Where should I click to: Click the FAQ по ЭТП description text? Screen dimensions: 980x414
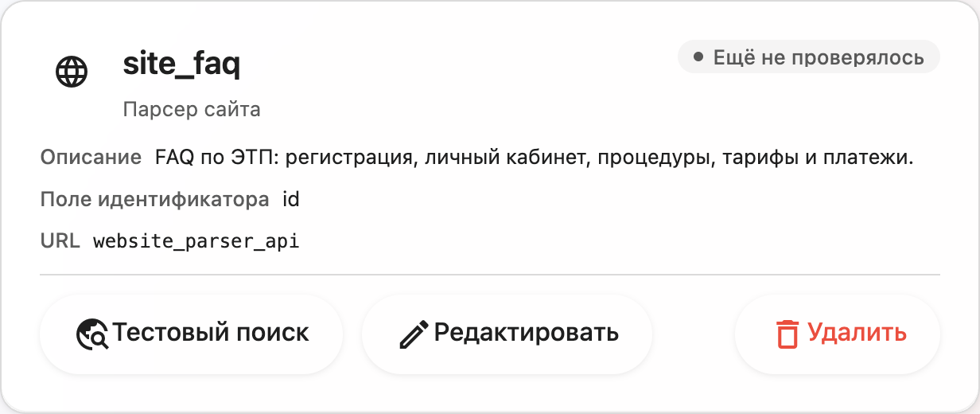(535, 157)
